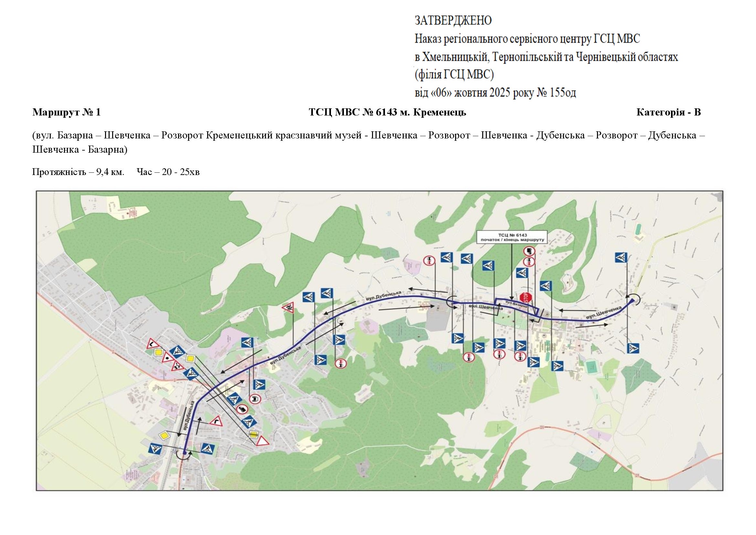
Task: Click the Категорія - В heading
Action: point(668,113)
